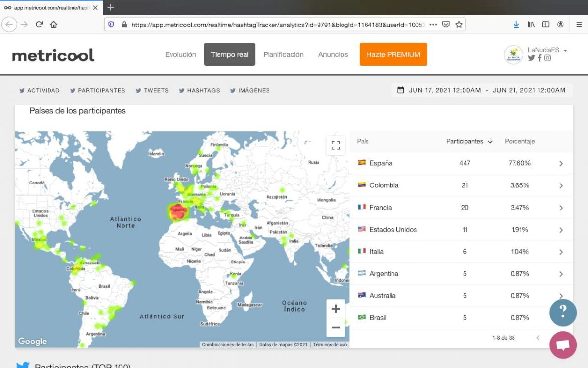
Task: Click the browser home icon
Action: tap(54, 25)
